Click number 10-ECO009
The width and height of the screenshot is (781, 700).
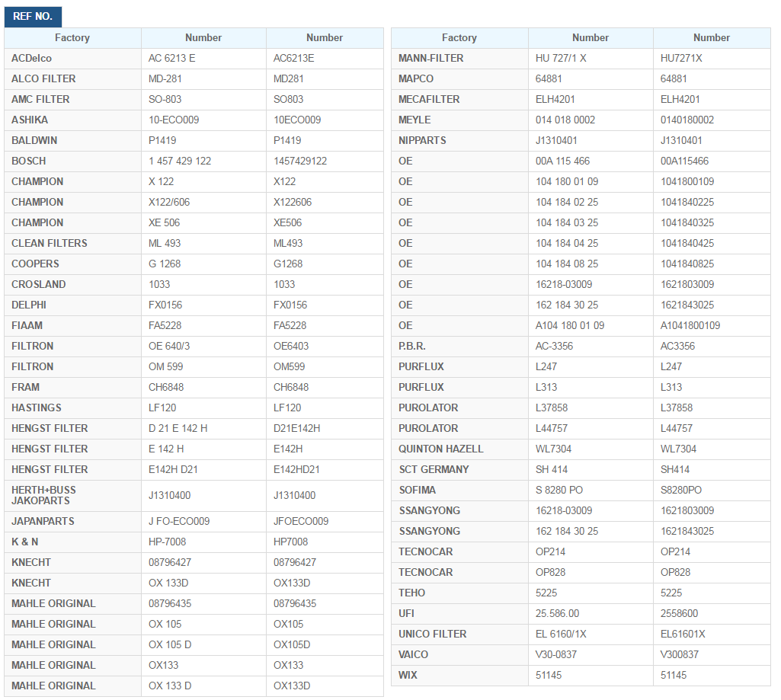pyautogui.click(x=174, y=120)
